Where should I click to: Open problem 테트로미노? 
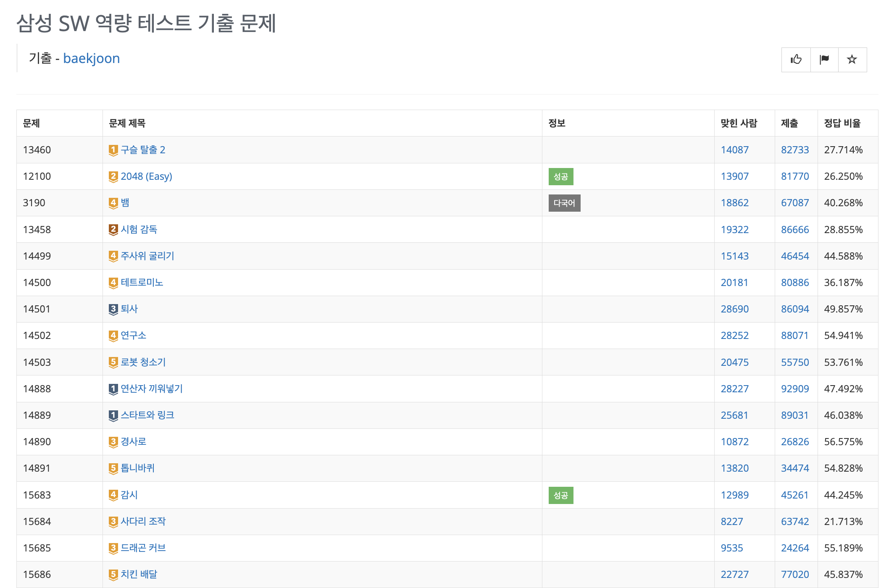pyautogui.click(x=142, y=282)
